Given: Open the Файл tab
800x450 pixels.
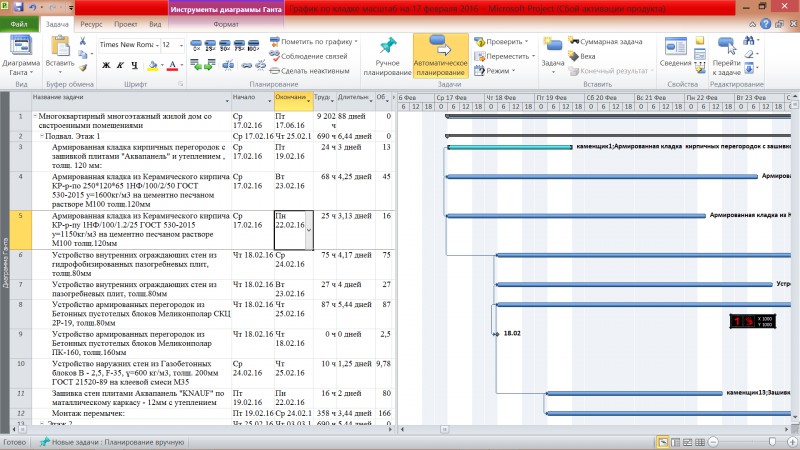Looking at the screenshot, I should (x=19, y=24).
